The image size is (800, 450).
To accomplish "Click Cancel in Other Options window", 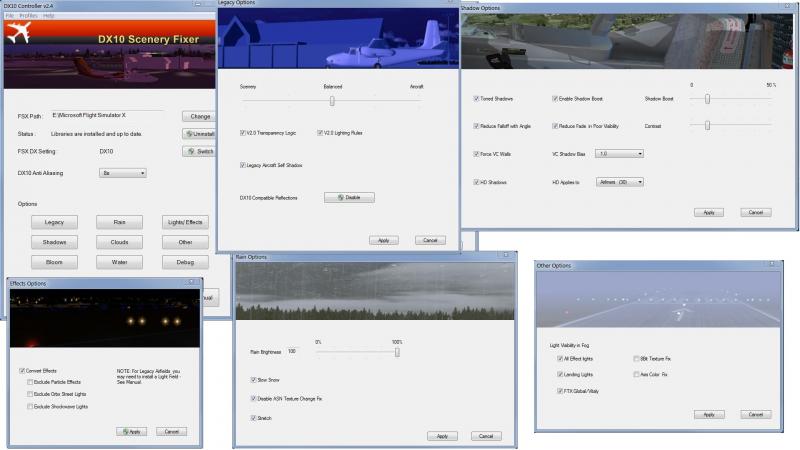I will tap(756, 415).
